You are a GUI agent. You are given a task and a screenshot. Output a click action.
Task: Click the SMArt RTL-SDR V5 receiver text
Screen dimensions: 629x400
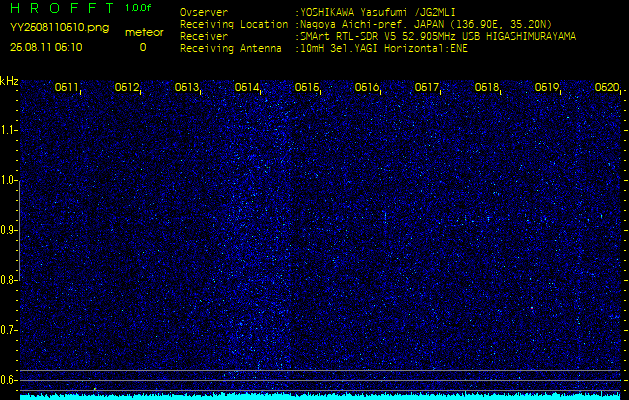pos(436,37)
